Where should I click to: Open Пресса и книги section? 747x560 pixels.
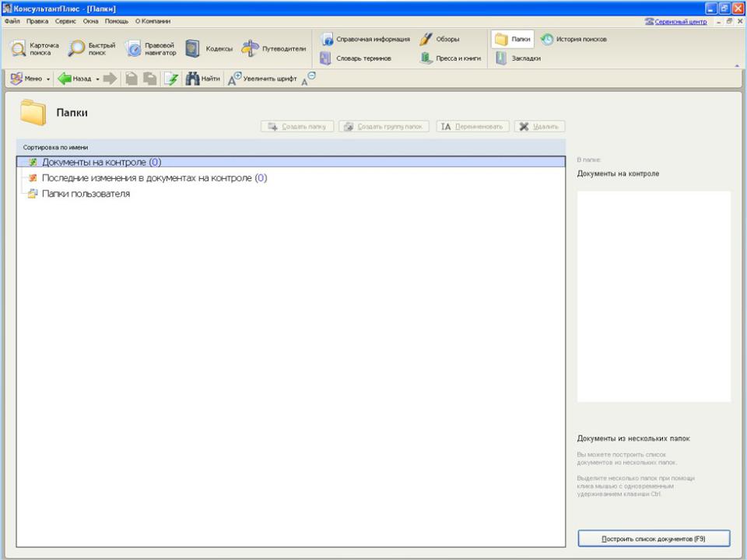point(451,58)
